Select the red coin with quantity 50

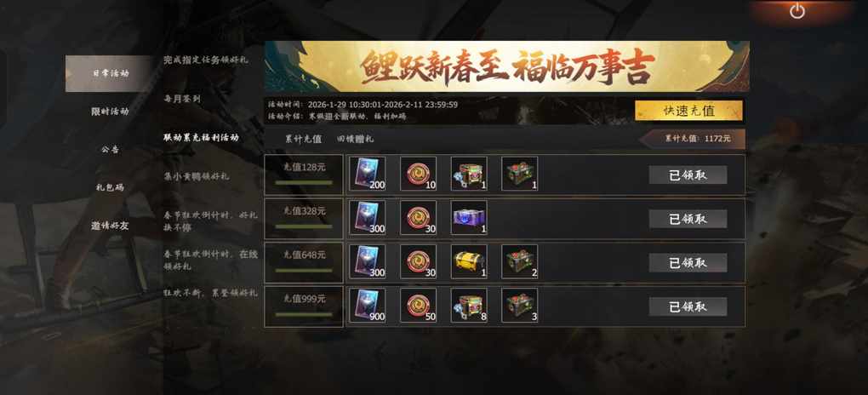[x=418, y=306]
